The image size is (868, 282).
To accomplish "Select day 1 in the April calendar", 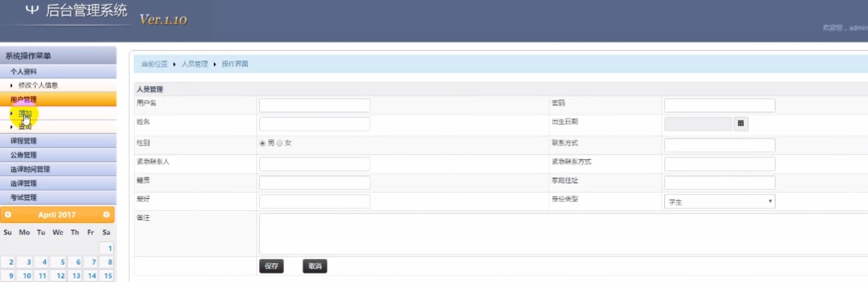I will (x=107, y=248).
